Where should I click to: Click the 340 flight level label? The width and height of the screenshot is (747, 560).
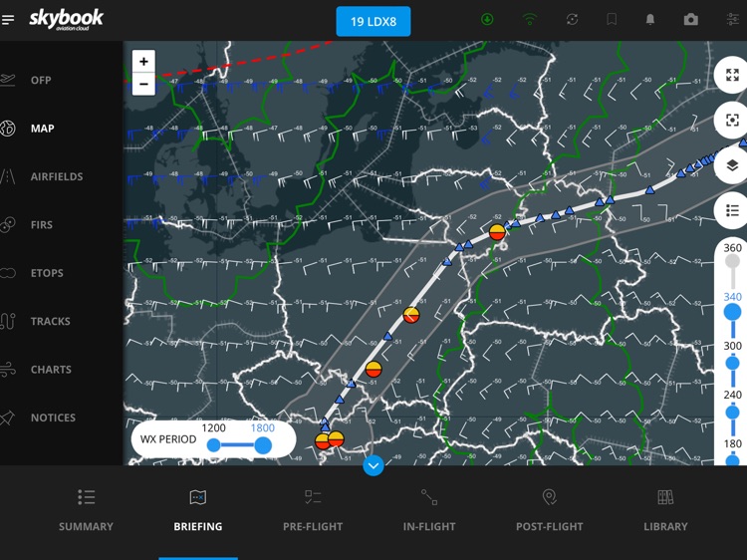[x=732, y=297]
